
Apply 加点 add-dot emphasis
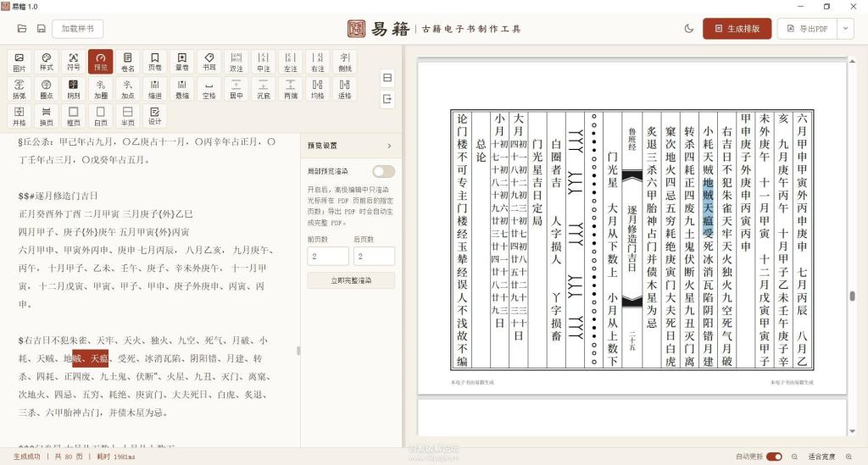point(128,88)
